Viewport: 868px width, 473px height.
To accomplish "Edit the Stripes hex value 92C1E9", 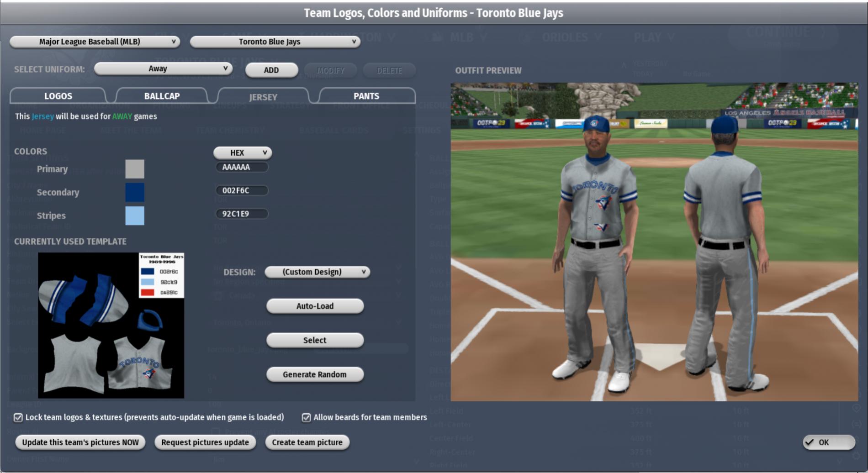I will 242,214.
